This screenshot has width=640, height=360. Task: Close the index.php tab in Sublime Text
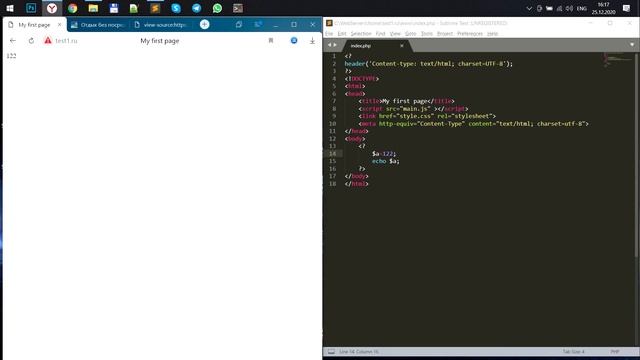(402, 46)
